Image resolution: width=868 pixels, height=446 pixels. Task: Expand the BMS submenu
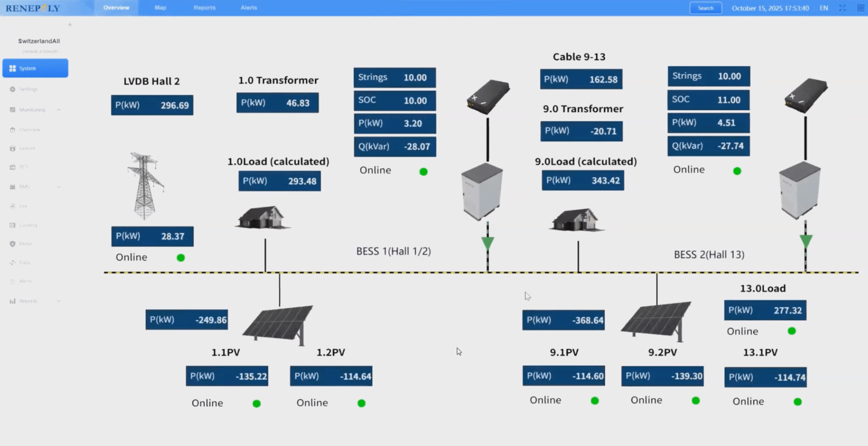pyautogui.click(x=59, y=186)
